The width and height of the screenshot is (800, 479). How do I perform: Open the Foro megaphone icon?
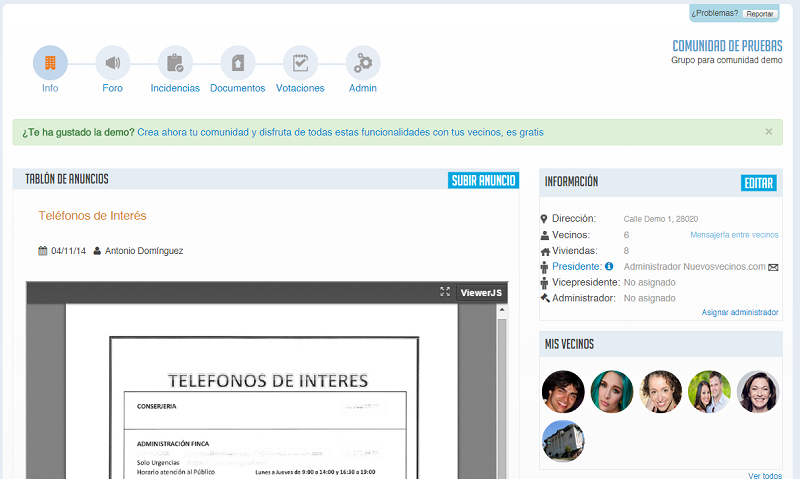pyautogui.click(x=113, y=63)
